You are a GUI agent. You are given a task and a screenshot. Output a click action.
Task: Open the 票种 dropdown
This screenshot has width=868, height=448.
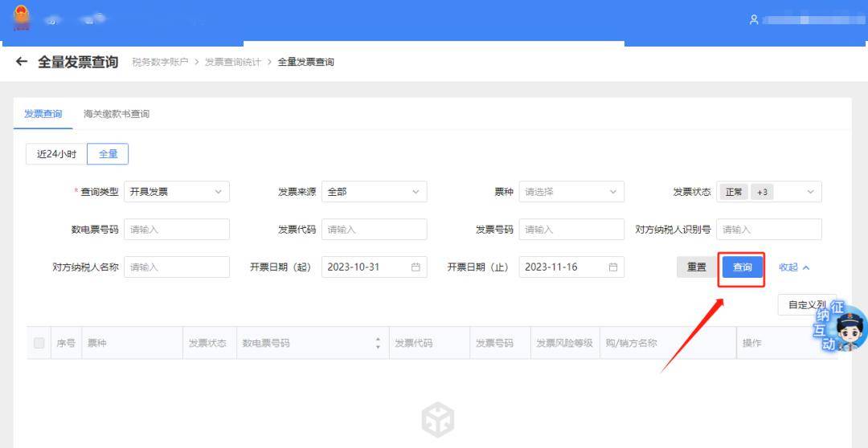571,192
